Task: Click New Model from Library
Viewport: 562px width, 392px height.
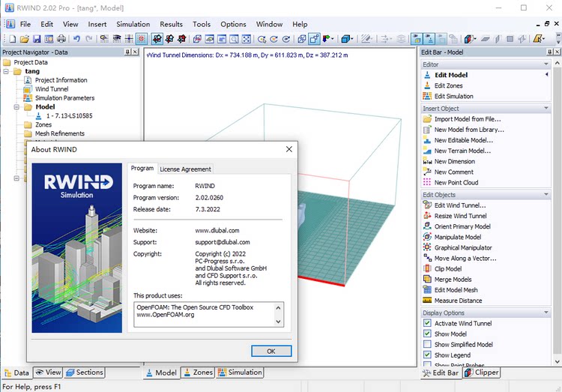Action: tap(469, 130)
